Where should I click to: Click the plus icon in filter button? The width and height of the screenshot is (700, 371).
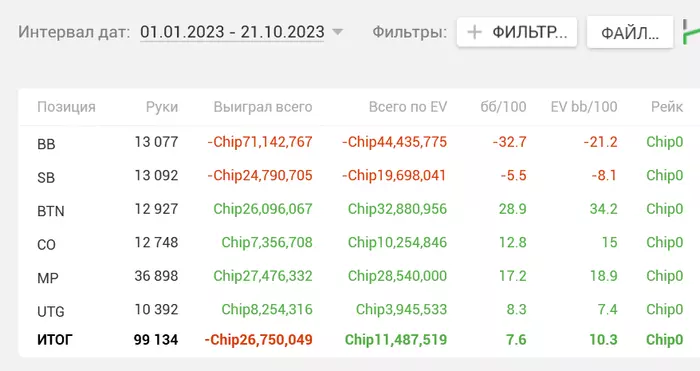[475, 32]
